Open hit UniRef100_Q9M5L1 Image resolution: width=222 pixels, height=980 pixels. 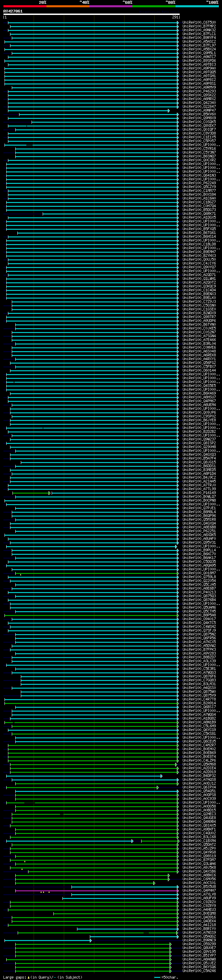tap(199, 53)
